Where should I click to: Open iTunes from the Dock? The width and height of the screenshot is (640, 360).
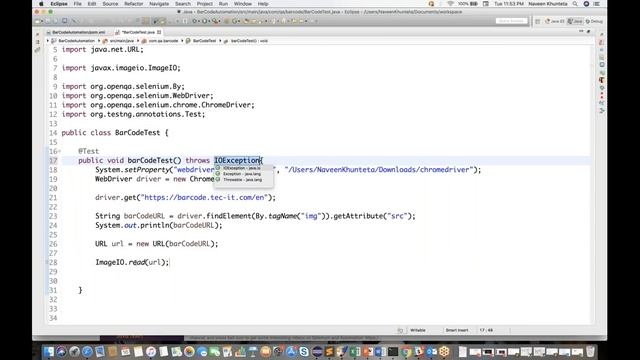point(151,351)
